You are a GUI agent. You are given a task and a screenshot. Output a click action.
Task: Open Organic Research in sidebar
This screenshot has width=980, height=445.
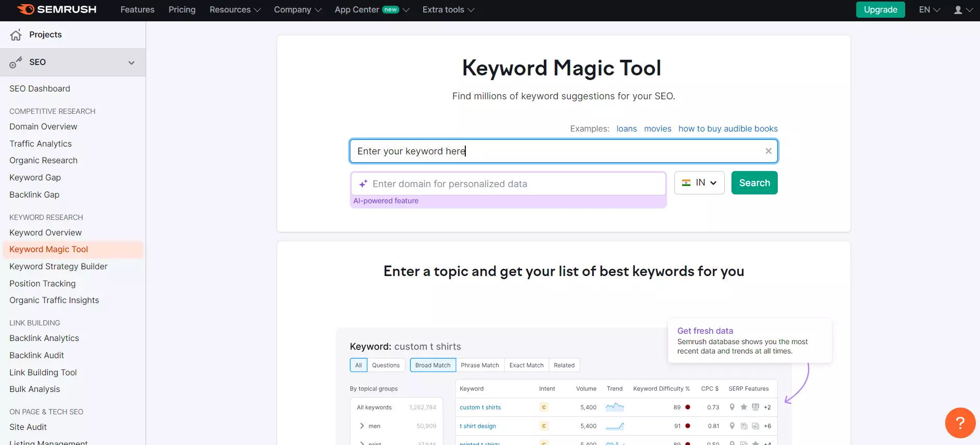pyautogui.click(x=43, y=161)
